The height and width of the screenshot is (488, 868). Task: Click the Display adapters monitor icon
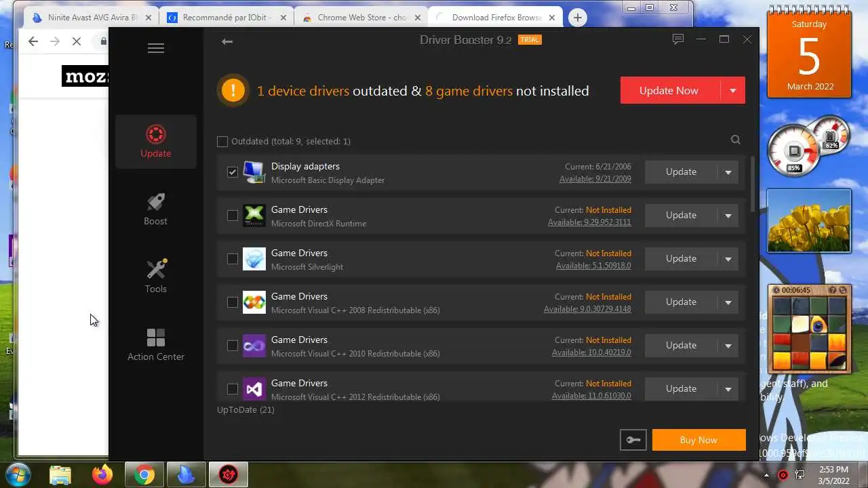[254, 172]
